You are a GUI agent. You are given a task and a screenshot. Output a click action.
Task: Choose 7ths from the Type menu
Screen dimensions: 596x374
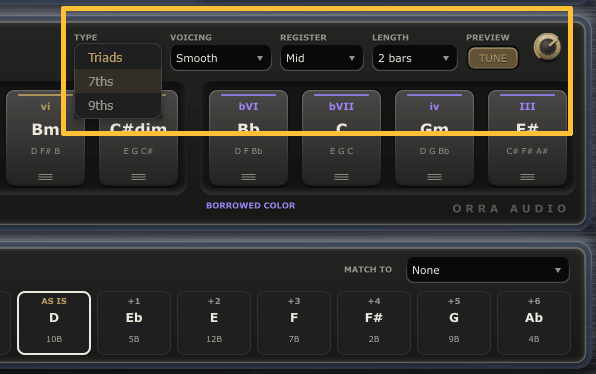point(118,81)
